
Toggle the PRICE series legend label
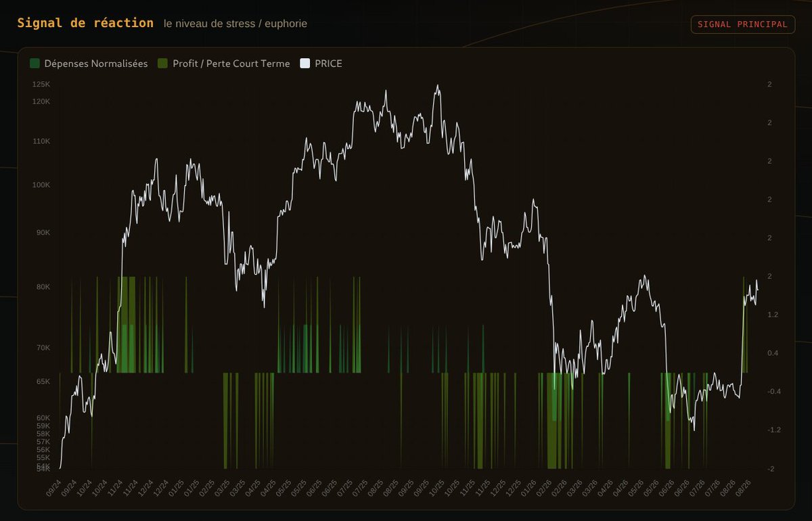tap(329, 64)
